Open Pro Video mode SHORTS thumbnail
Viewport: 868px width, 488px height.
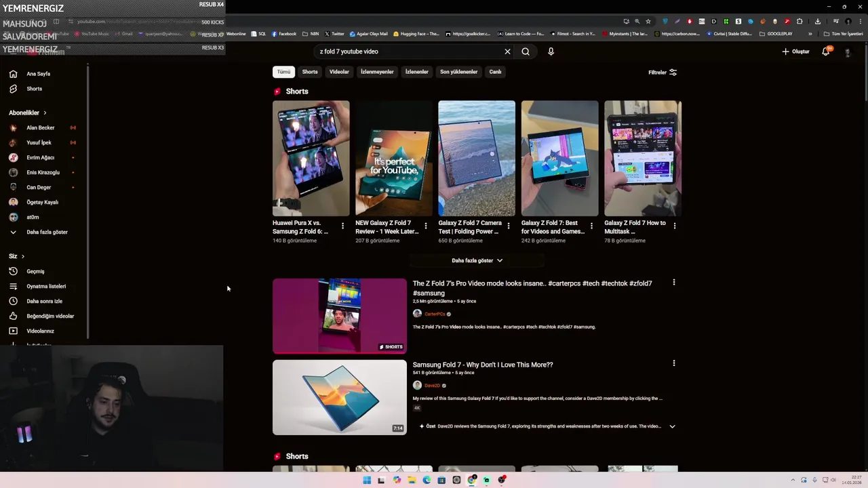[340, 316]
